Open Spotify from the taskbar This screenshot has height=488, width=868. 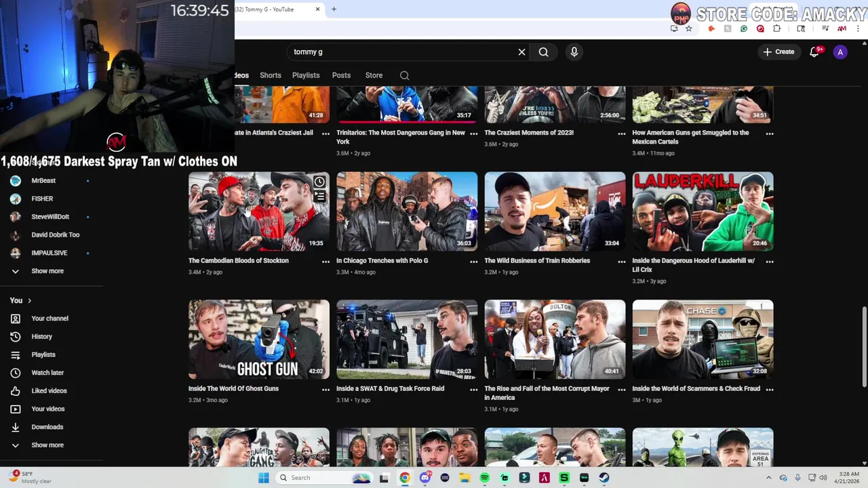click(484, 478)
